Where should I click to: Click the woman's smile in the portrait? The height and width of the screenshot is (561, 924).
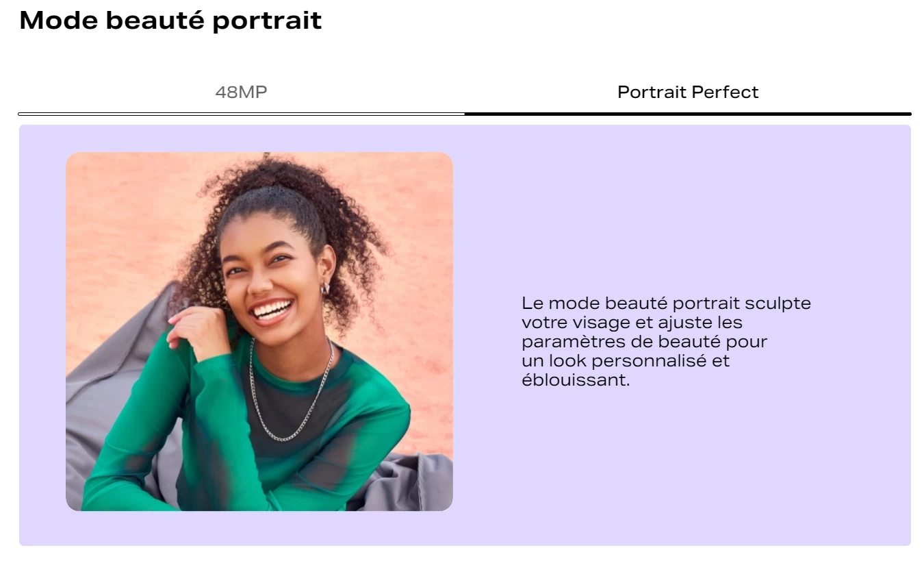tap(271, 310)
